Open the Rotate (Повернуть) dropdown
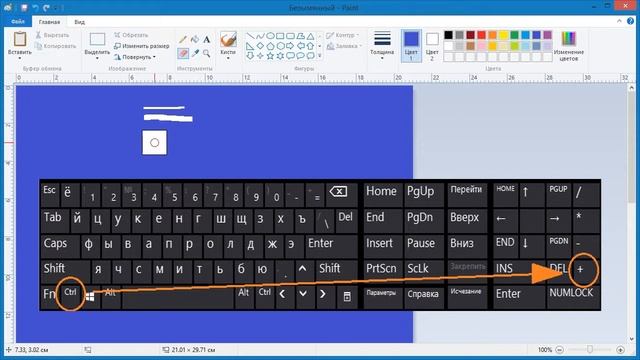Screen dimensions: 640x360 click(x=135, y=57)
